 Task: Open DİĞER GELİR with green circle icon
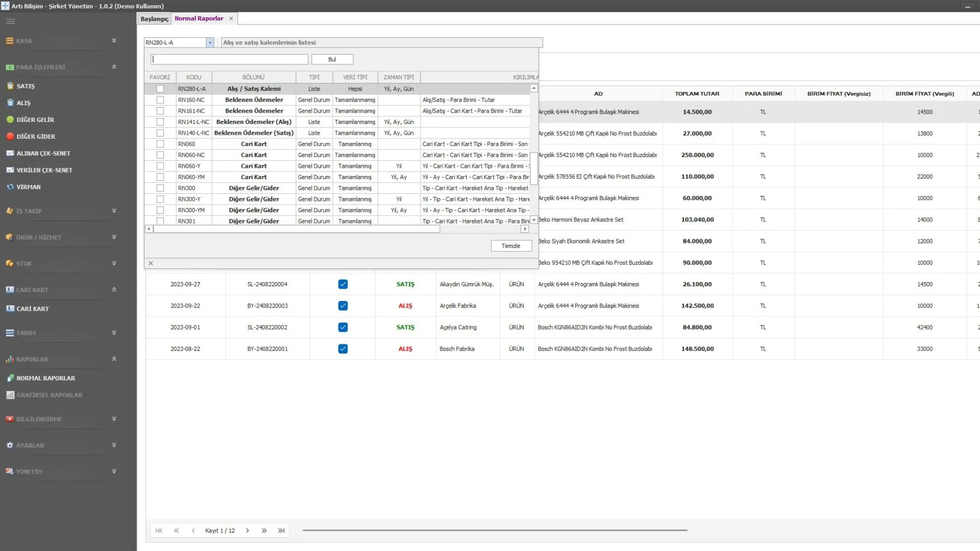[x=35, y=120]
